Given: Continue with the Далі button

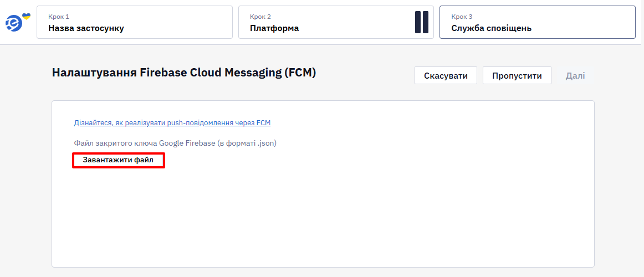Looking at the screenshot, I should point(575,75).
